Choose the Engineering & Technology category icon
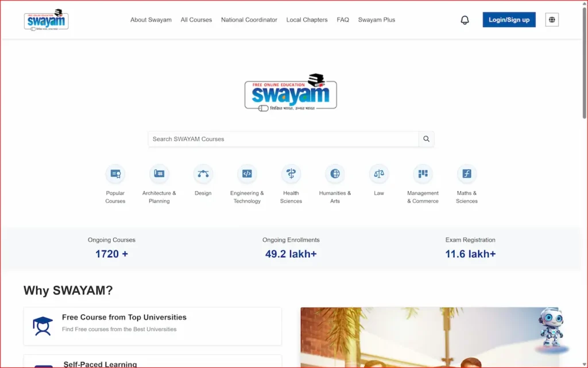Viewport: 588px width, 368px height. point(247,174)
